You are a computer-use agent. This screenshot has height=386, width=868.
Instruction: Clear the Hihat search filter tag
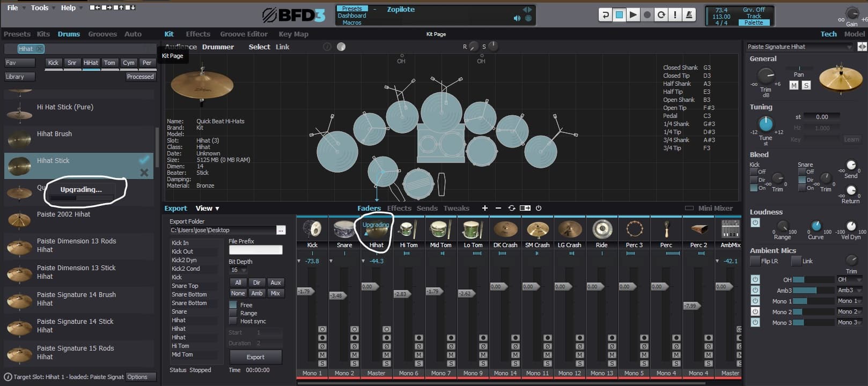tap(40, 49)
